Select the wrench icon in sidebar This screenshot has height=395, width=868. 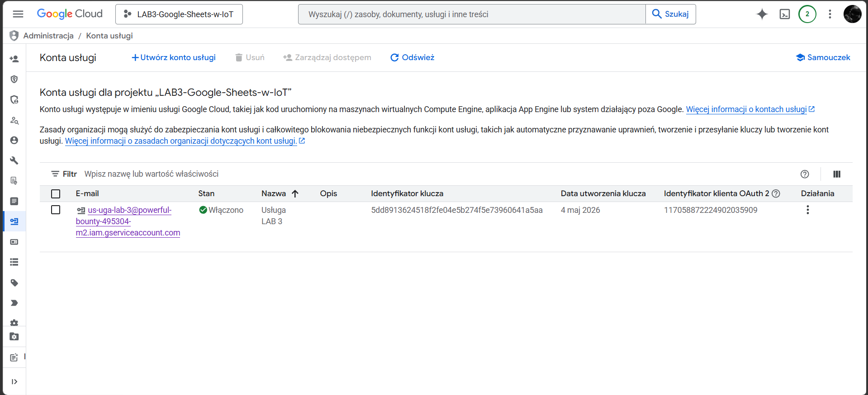pos(14,160)
